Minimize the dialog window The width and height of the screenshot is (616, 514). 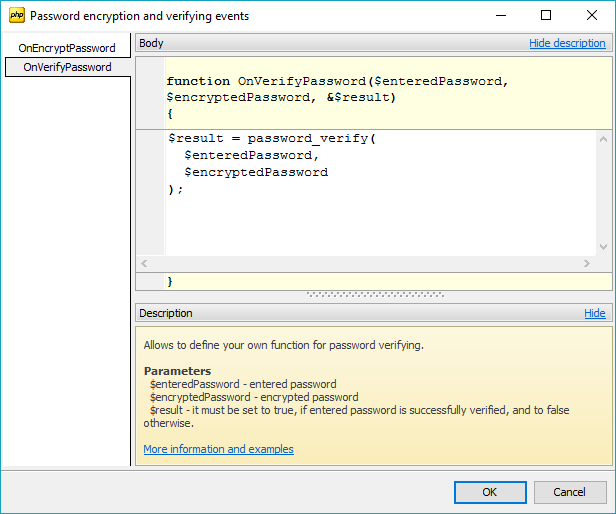coord(501,16)
